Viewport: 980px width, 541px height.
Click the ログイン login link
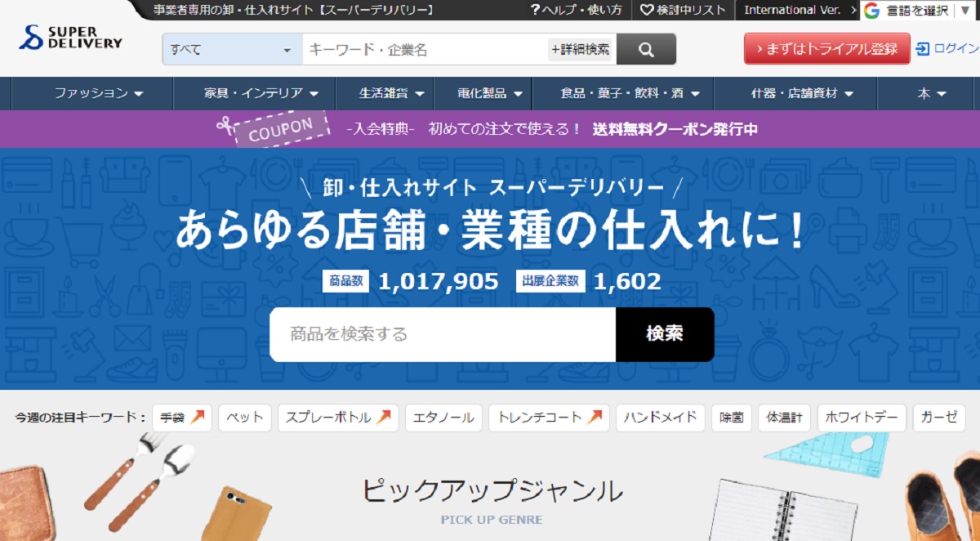(x=947, y=48)
